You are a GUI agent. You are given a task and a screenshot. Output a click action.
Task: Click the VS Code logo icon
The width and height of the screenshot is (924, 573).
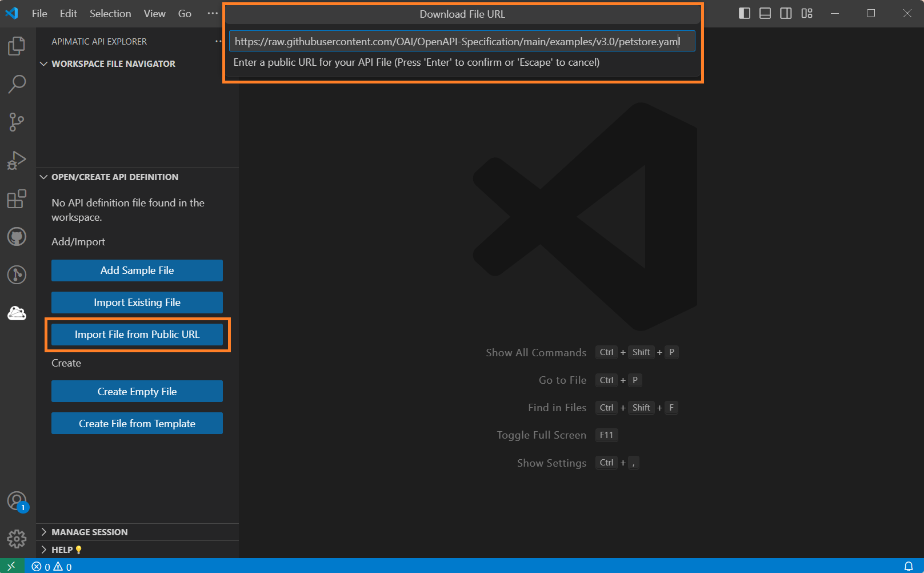(11, 13)
